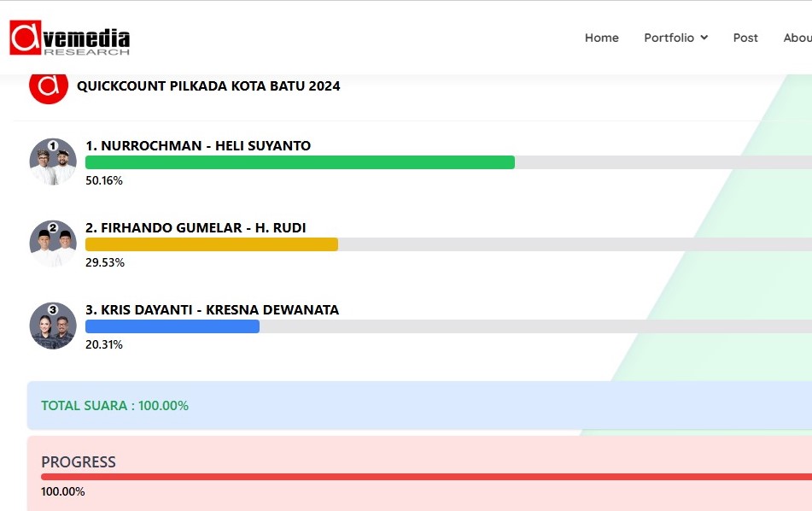
Task: Click the blue vote bar for candidate 3
Action: click(x=172, y=326)
